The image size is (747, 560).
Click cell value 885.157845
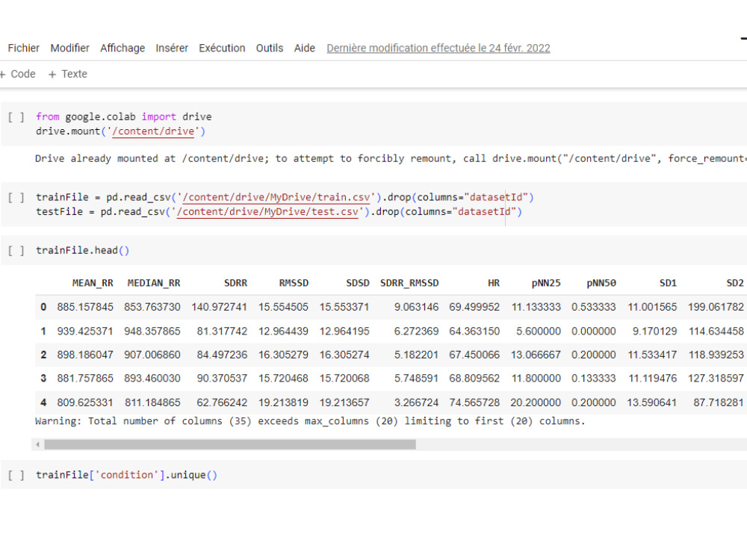pyautogui.click(x=85, y=308)
